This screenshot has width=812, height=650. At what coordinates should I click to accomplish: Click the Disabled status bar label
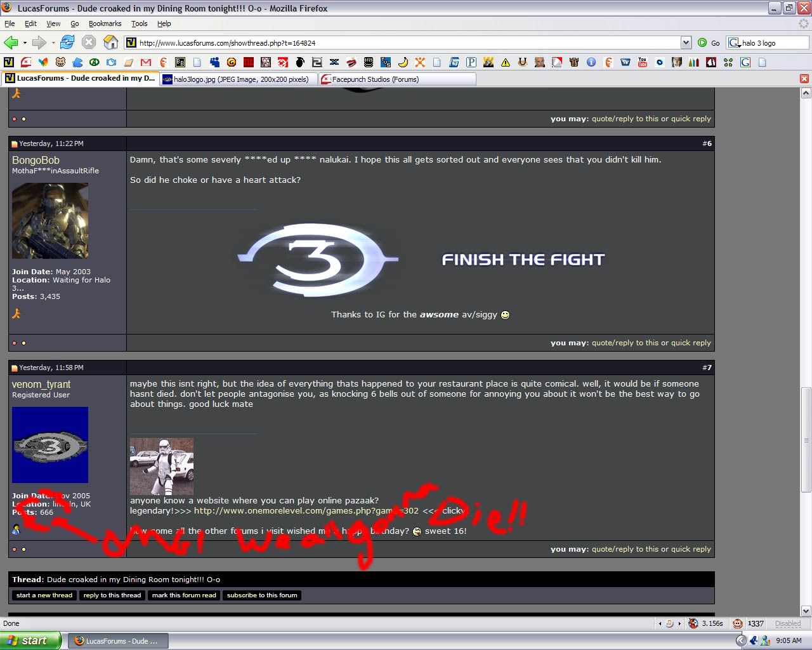point(788,623)
